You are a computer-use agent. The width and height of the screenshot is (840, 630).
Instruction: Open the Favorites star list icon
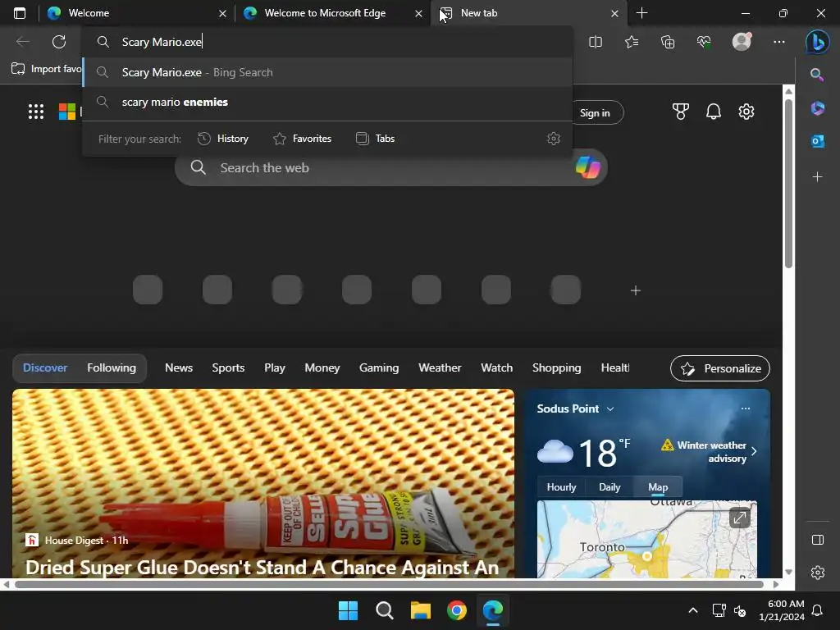pyautogui.click(x=632, y=42)
